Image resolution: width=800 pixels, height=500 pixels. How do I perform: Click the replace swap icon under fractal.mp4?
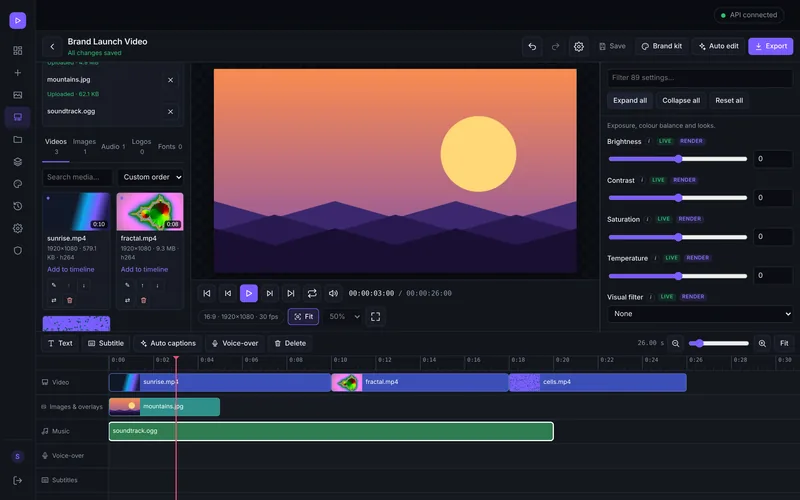pos(127,301)
